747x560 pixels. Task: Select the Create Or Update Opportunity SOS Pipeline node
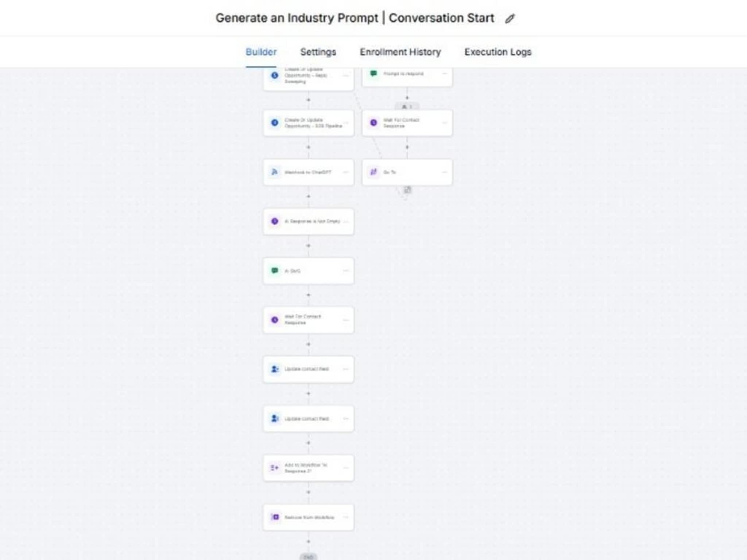point(309,123)
